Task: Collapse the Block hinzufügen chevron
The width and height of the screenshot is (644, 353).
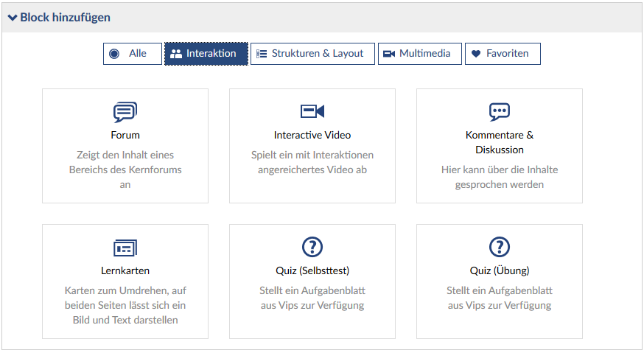Action: coord(13,18)
